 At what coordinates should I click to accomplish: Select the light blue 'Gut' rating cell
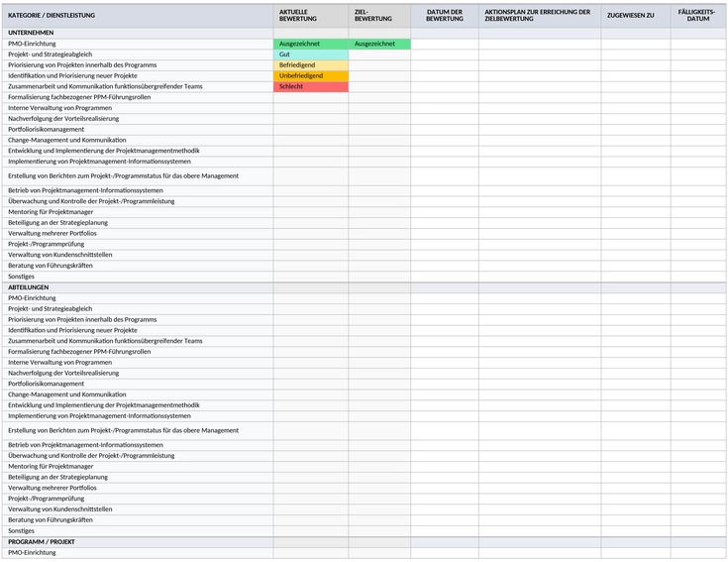tap(311, 55)
